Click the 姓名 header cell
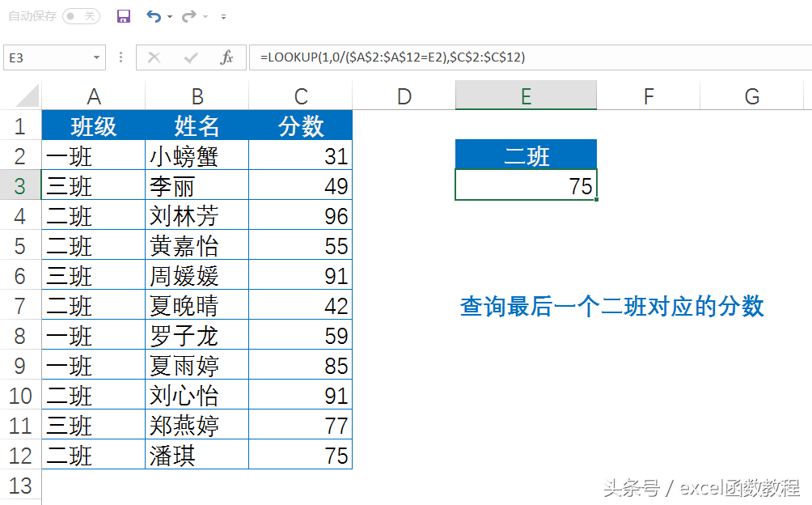 pos(197,125)
